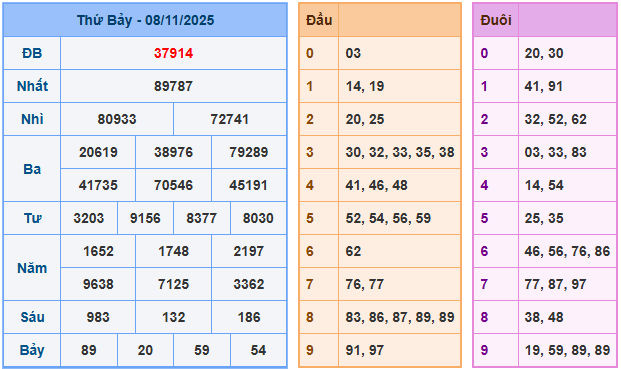The height and width of the screenshot is (369, 621).
Task: Click Đuôi value 14, 54
Action: click(544, 185)
